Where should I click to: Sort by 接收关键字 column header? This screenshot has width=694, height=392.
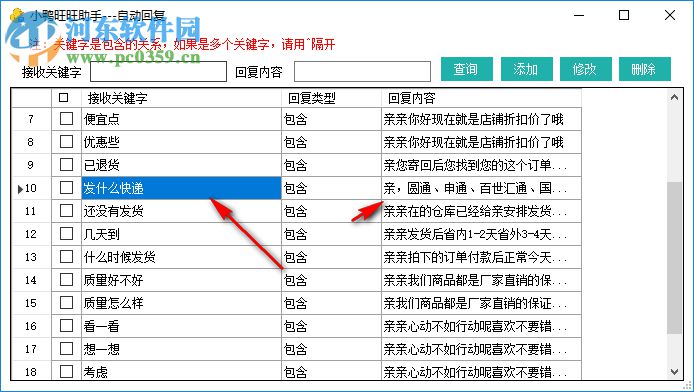point(181,98)
